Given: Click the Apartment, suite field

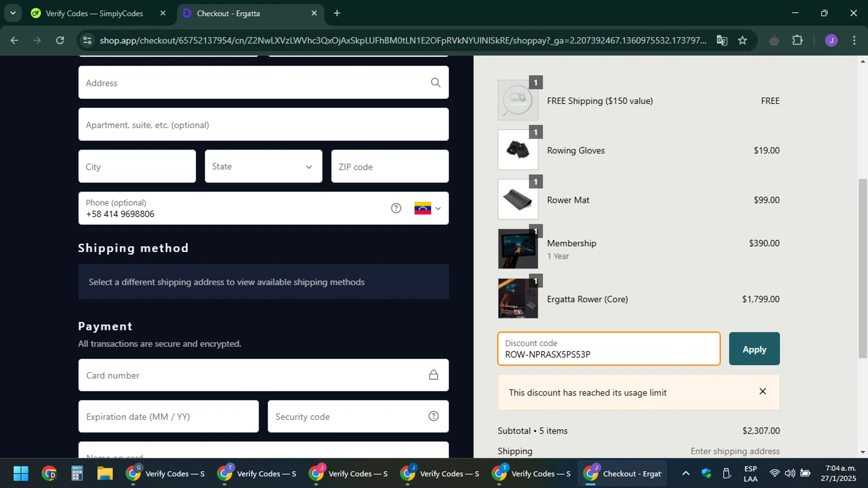Looking at the screenshot, I should coord(263,124).
